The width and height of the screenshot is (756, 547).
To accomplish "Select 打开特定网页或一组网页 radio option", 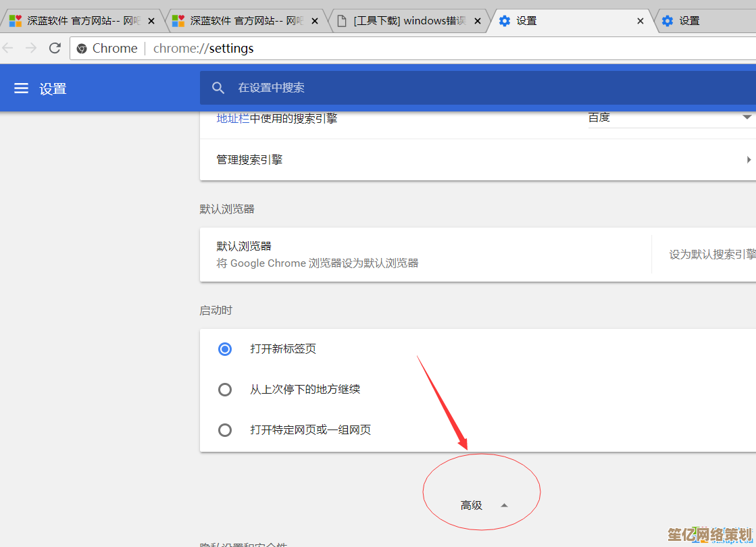I will tap(225, 430).
